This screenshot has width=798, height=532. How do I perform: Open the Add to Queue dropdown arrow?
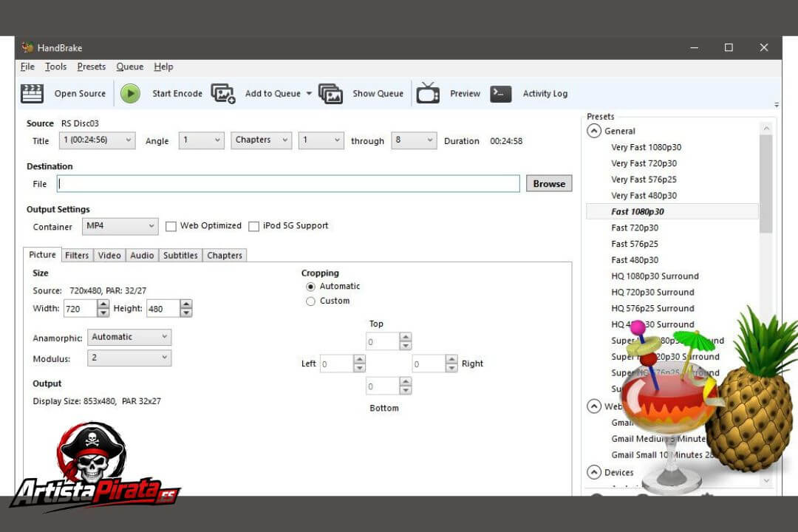pos(309,94)
